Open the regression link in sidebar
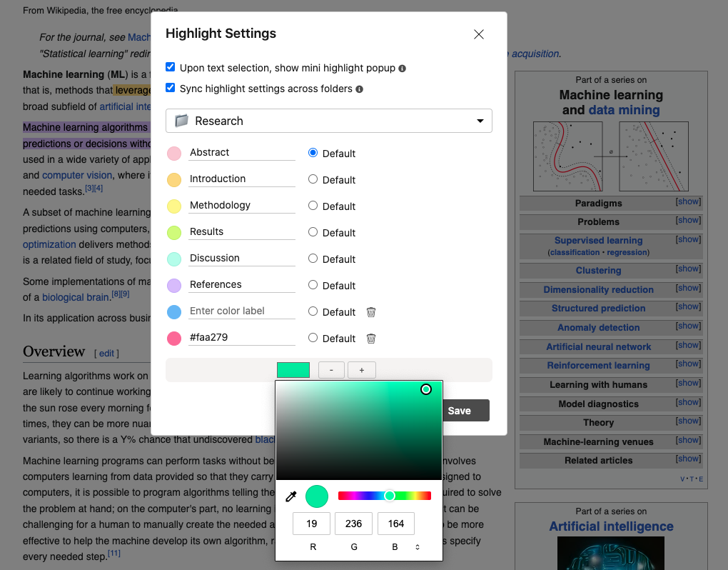The image size is (728, 570). [627, 252]
